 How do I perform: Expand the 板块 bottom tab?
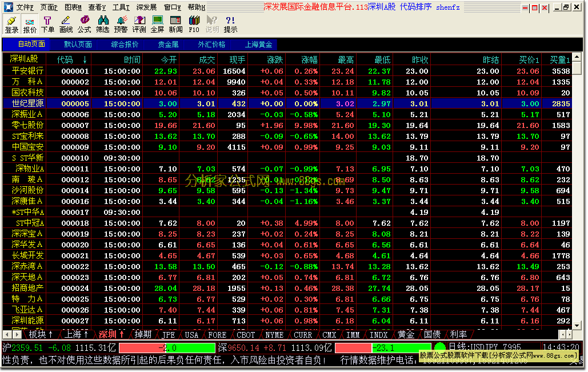click(x=41, y=334)
